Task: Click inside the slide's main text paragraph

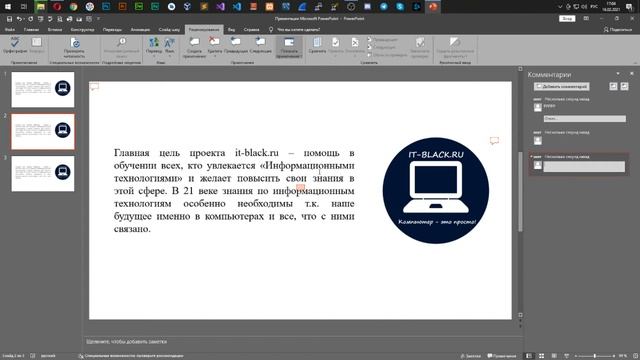Action: tap(234, 191)
